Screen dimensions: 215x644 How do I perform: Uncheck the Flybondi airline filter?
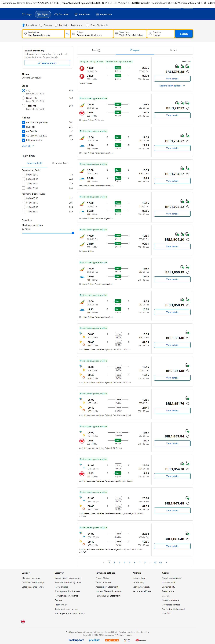click(x=24, y=127)
